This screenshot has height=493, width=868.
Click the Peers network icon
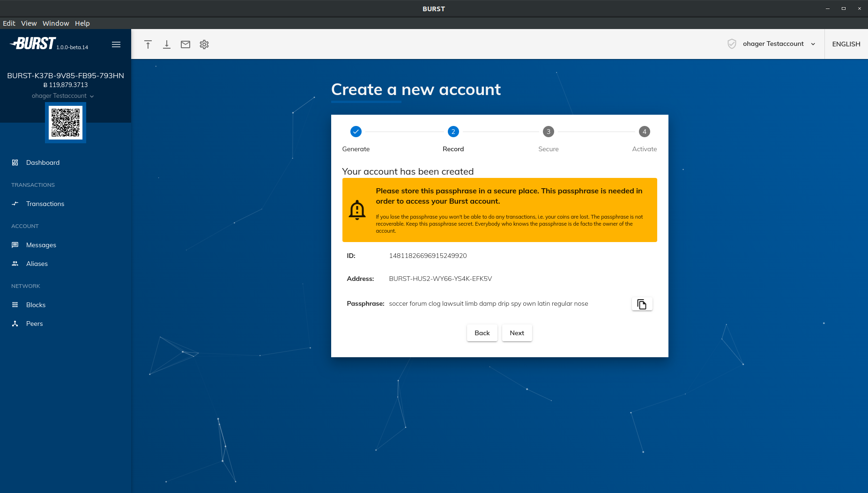point(15,324)
